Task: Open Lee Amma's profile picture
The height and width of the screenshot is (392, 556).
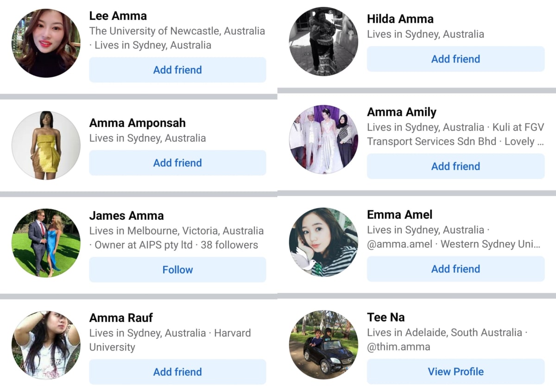Action: (x=46, y=43)
